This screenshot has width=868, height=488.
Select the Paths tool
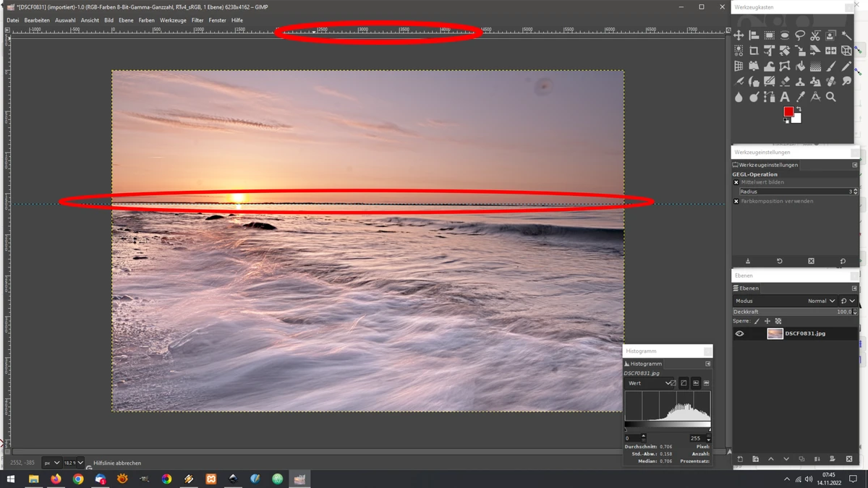(x=770, y=97)
